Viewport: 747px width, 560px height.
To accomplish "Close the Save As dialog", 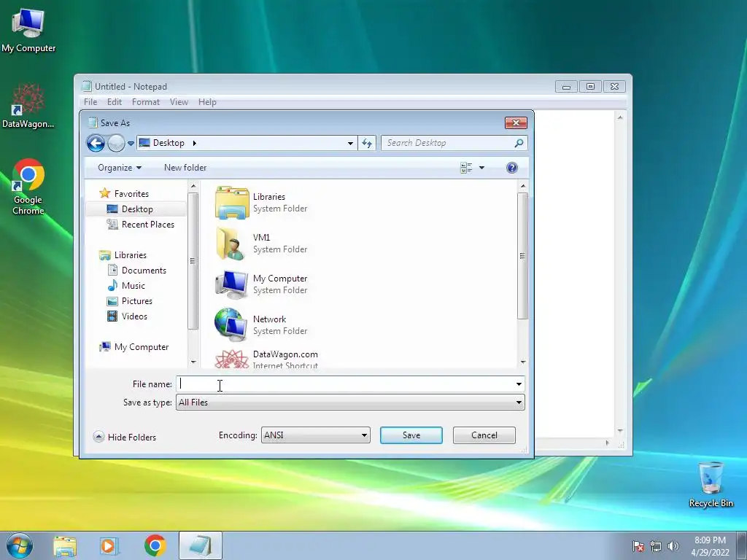I will (516, 122).
